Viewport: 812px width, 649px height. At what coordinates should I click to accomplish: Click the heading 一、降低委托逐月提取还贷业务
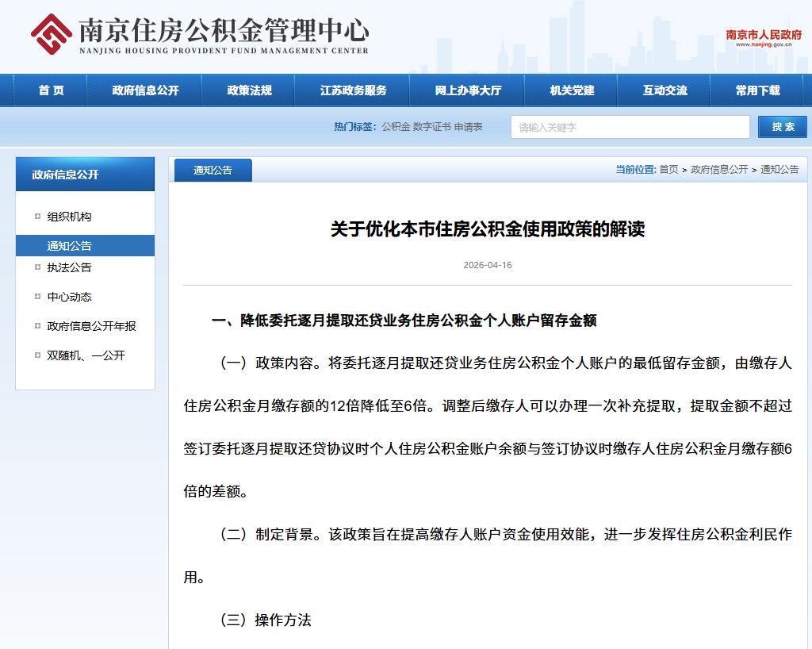404,321
